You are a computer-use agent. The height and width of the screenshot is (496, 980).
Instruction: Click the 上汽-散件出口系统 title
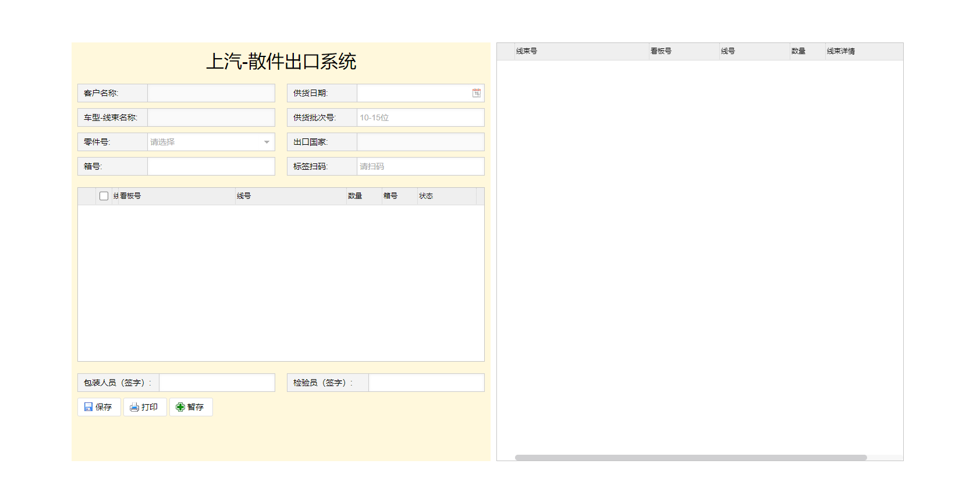(281, 62)
